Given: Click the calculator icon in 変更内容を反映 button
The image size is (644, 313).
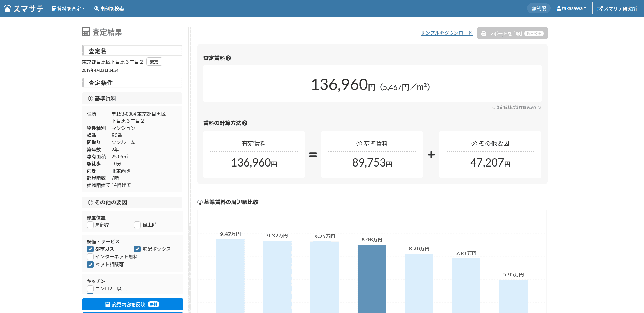Looking at the screenshot, I should coord(108,305).
